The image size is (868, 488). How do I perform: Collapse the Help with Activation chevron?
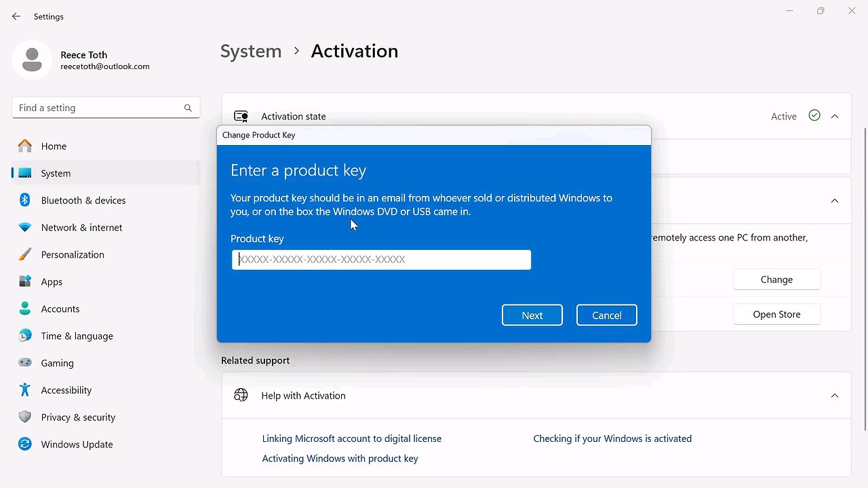coord(835,396)
